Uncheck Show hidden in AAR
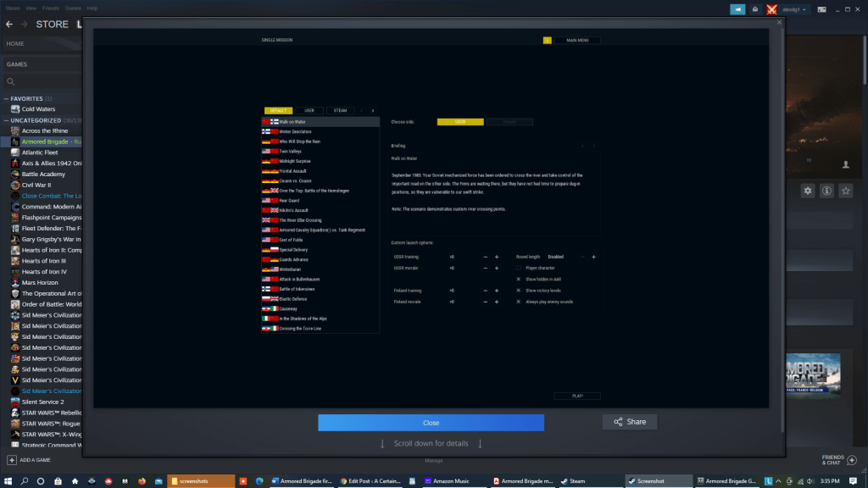The height and width of the screenshot is (488, 868). coord(519,279)
